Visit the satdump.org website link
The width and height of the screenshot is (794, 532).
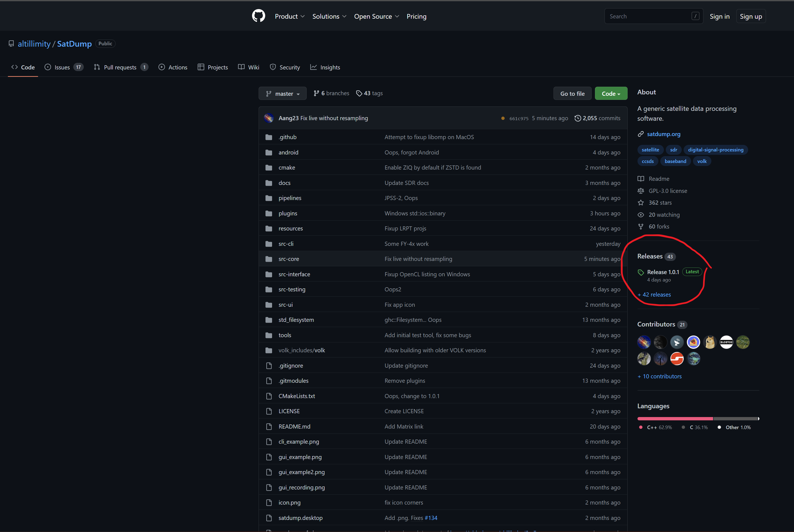click(663, 134)
